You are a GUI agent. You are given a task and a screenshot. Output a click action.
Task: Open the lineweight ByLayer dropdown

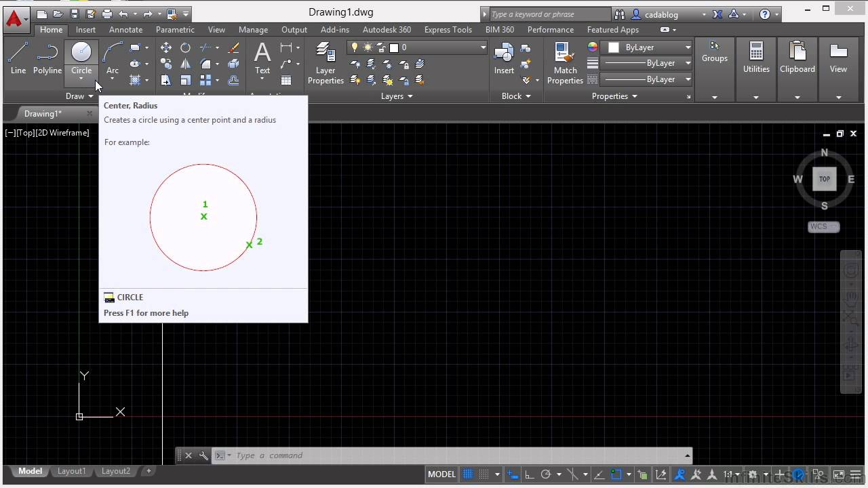(x=688, y=63)
